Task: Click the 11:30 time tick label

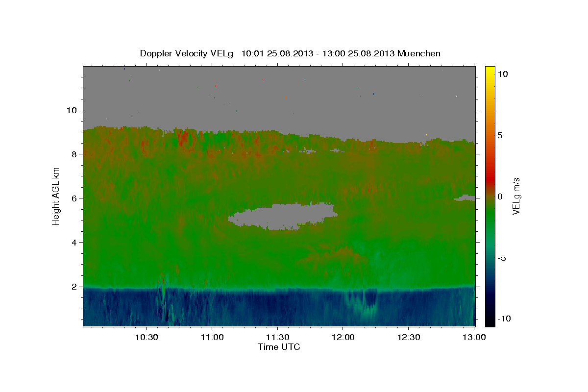Action: tap(277, 338)
